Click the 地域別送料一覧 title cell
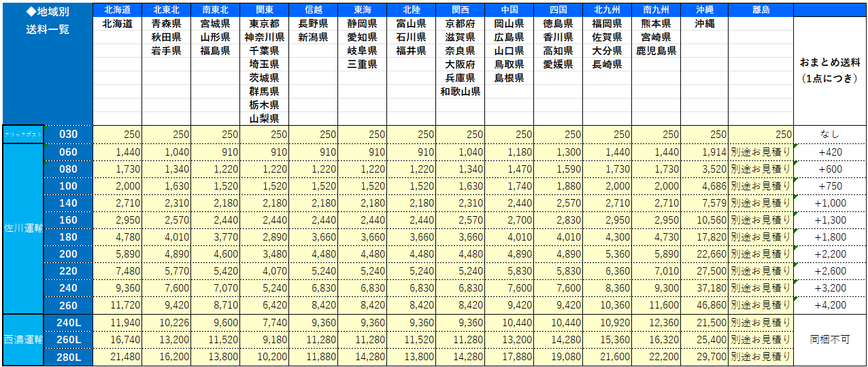The image size is (868, 367). (x=47, y=20)
